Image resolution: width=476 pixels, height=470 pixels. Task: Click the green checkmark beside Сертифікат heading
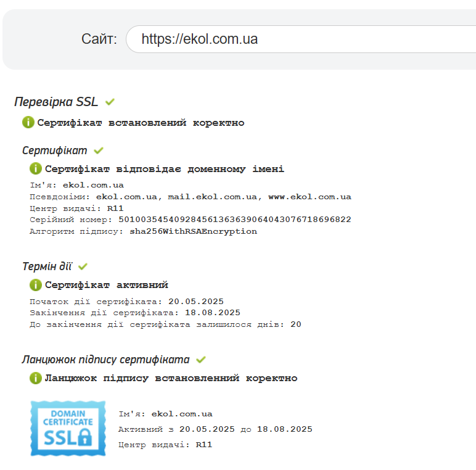click(99, 150)
